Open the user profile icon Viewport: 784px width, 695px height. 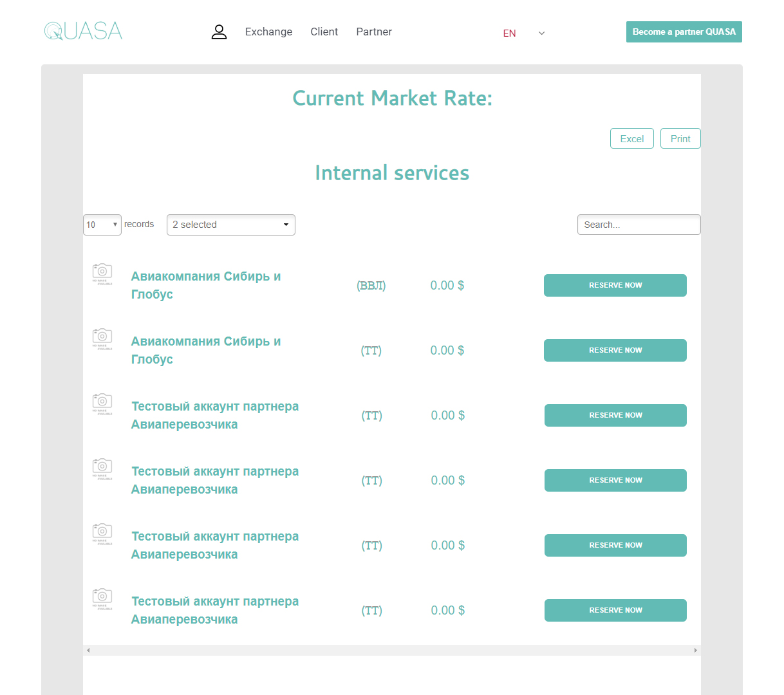pos(219,32)
